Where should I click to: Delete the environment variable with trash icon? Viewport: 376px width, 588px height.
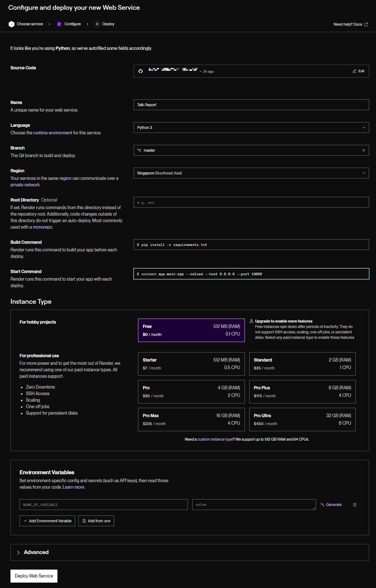click(x=355, y=505)
